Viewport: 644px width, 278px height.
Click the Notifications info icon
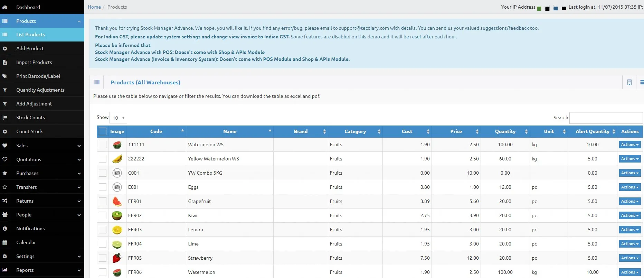point(5,229)
